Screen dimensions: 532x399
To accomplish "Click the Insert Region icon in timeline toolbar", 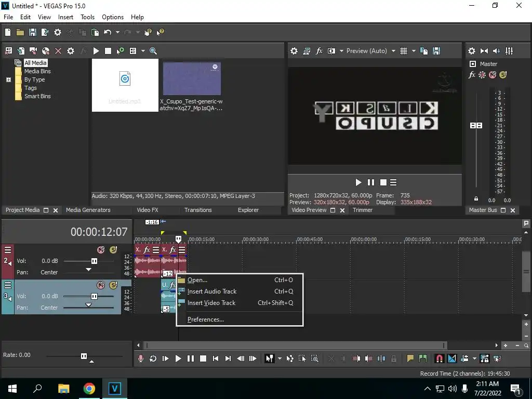I will (423, 358).
